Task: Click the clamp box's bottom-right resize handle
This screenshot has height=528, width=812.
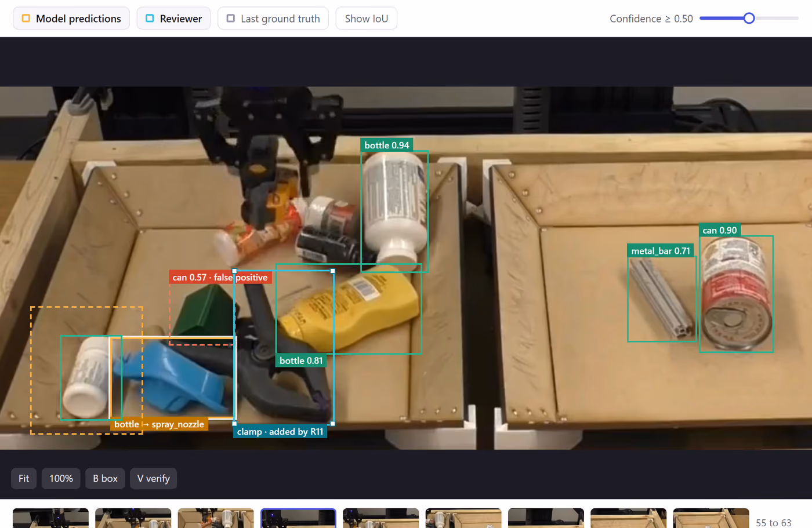Action: pyautogui.click(x=333, y=424)
